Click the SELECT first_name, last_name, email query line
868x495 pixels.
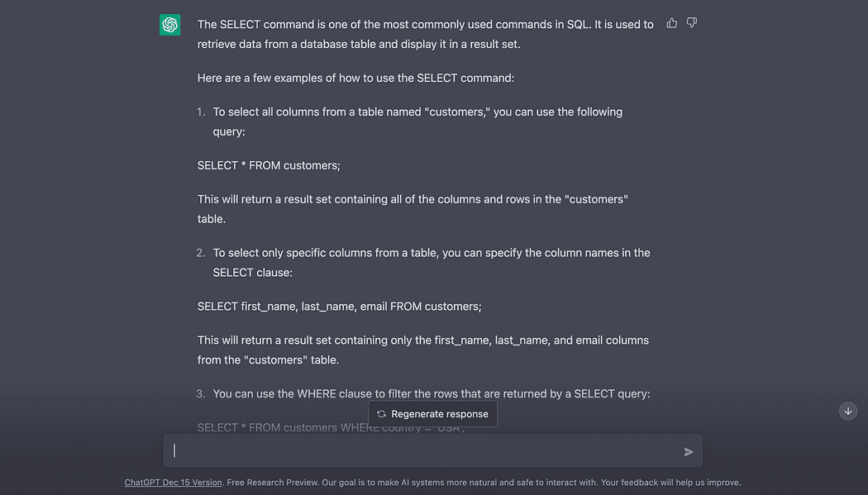339,307
